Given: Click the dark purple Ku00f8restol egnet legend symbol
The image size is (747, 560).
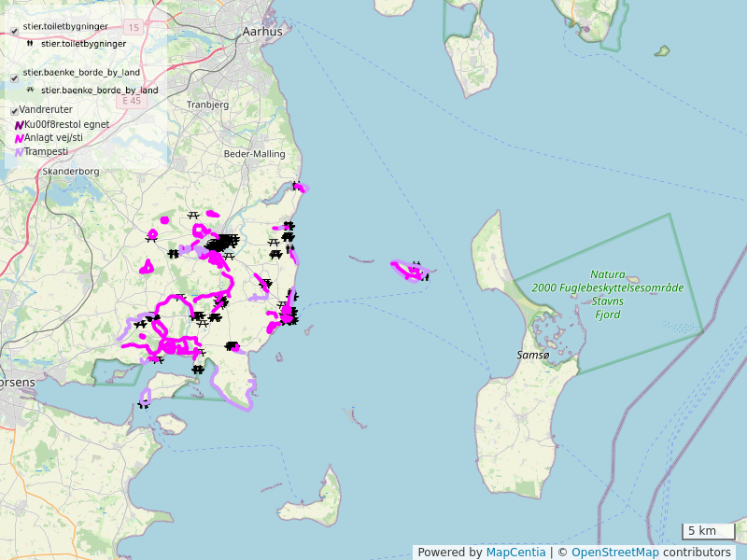Looking at the screenshot, I should tap(19, 124).
